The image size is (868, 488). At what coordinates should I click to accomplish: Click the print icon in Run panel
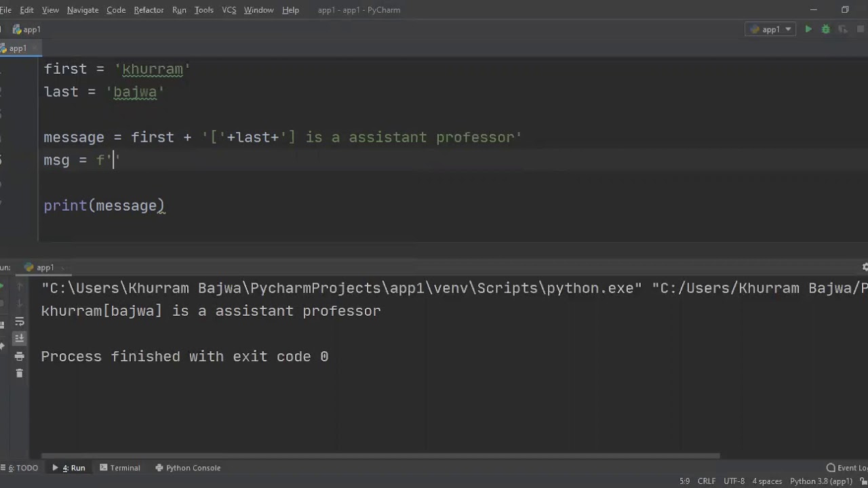point(19,356)
